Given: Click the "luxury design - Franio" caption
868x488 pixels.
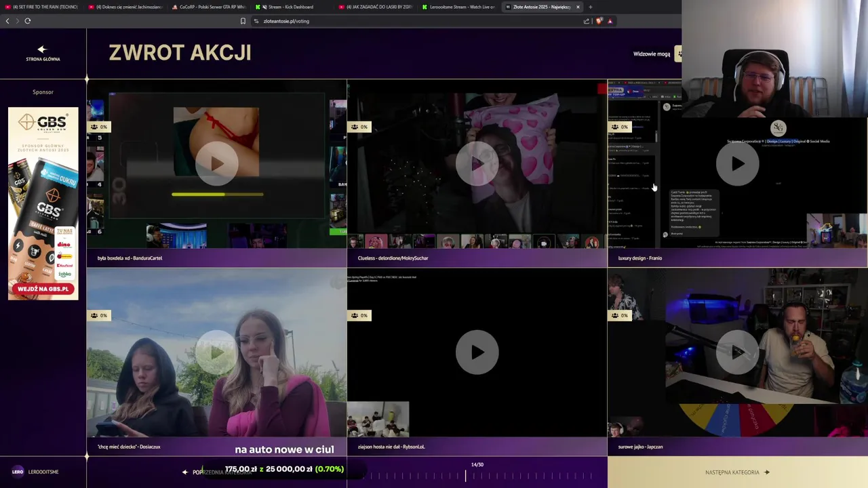Looking at the screenshot, I should (x=639, y=258).
